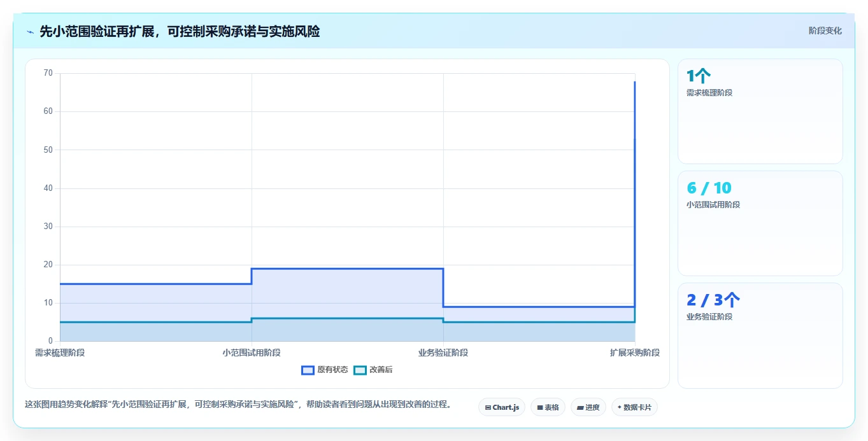Click the 数据卡片 sparkle icon
Viewport: 868px width, 441px height.
tap(620, 407)
